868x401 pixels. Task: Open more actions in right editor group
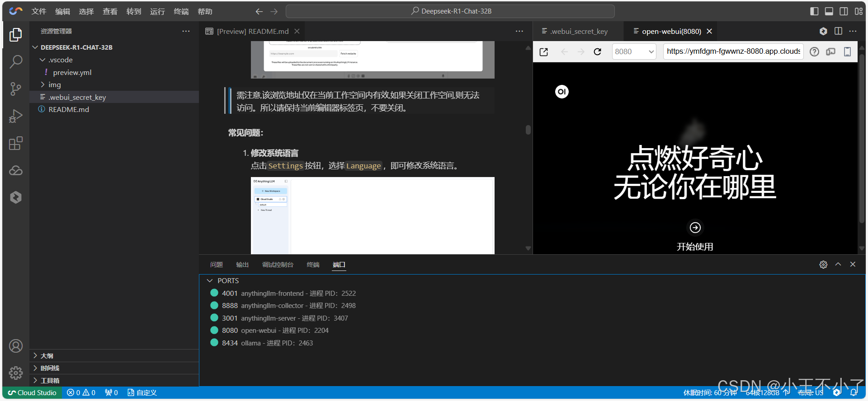(853, 31)
